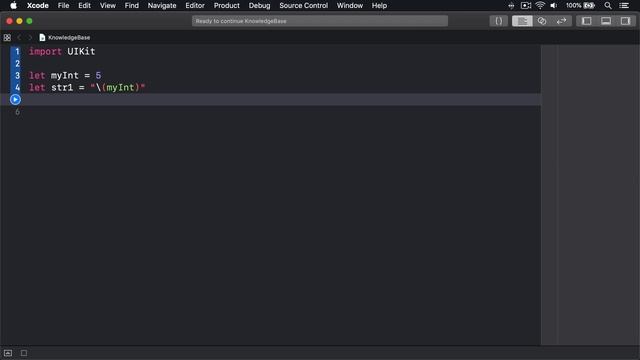Image resolution: width=640 pixels, height=360 pixels.
Task: Open the File menu
Action: click(63, 5)
